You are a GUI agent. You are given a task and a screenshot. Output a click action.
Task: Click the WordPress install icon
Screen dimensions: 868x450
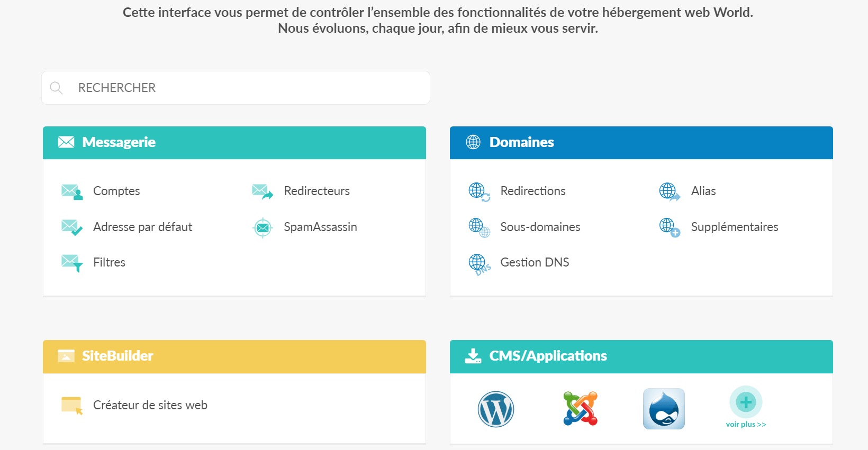pyautogui.click(x=496, y=409)
